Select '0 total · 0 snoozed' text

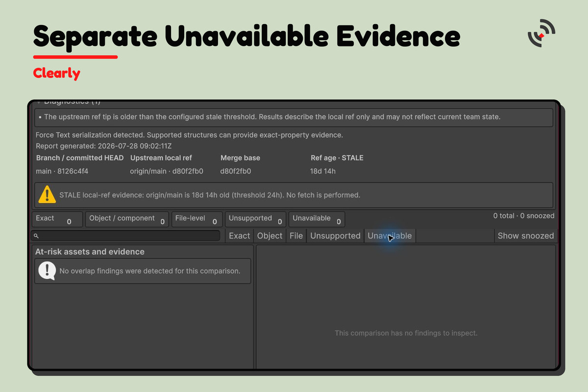524,216
